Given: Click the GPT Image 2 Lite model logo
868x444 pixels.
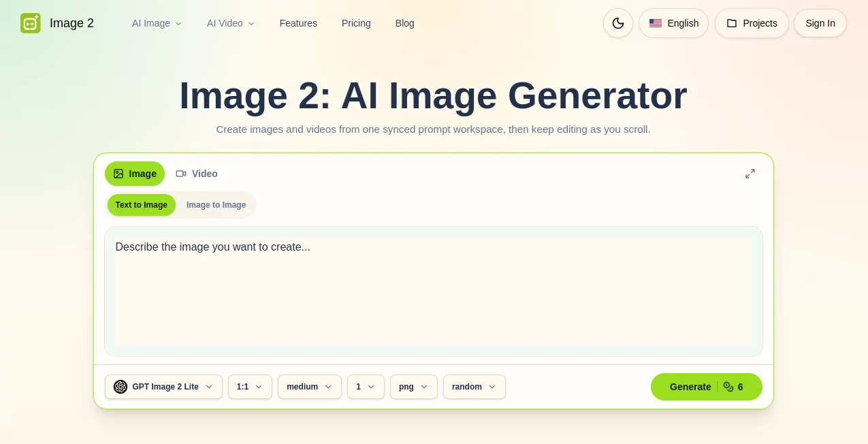Looking at the screenshot, I should coord(120,387).
